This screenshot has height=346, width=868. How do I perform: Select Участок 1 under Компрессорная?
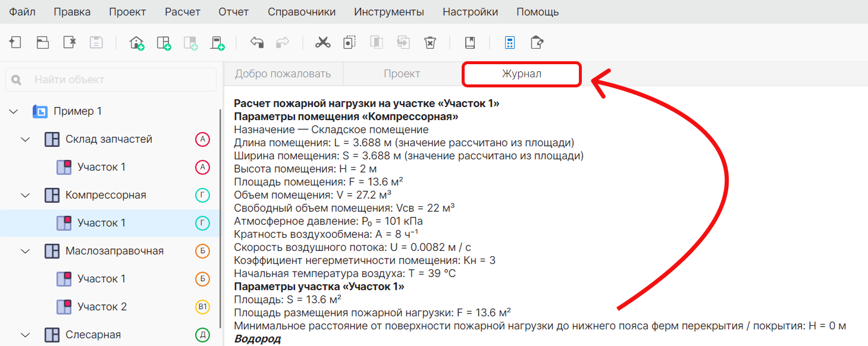point(102,223)
